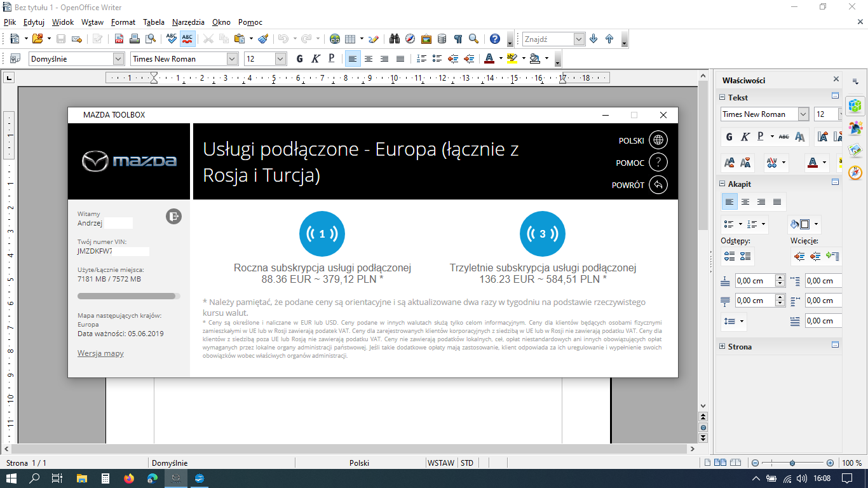Viewport: 868px width, 488px height.
Task: Open the Gallery icon in the sidebar
Action: (x=855, y=150)
